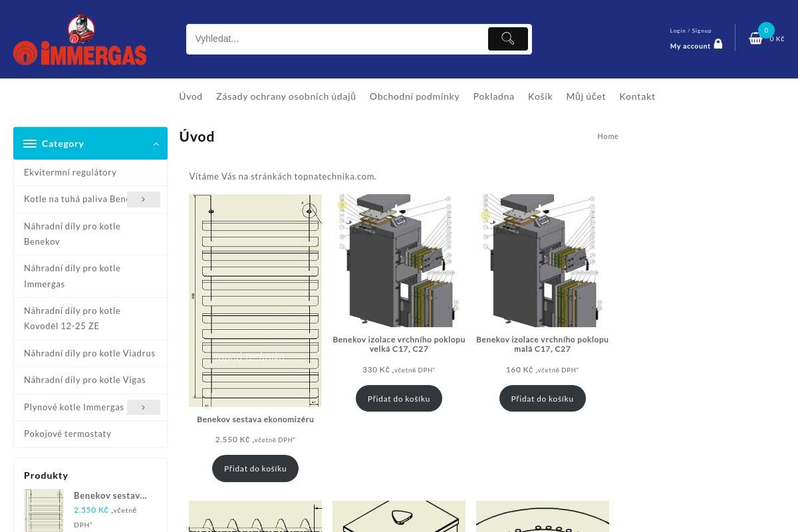Select Náhradní díly pro kotle Viadrus
Screen dimensions: 798x532
[x=90, y=353]
